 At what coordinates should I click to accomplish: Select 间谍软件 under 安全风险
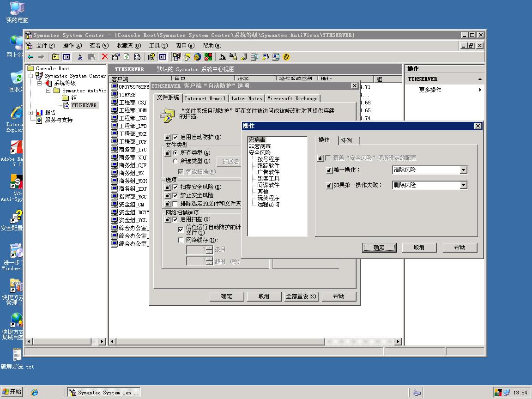[x=268, y=185]
